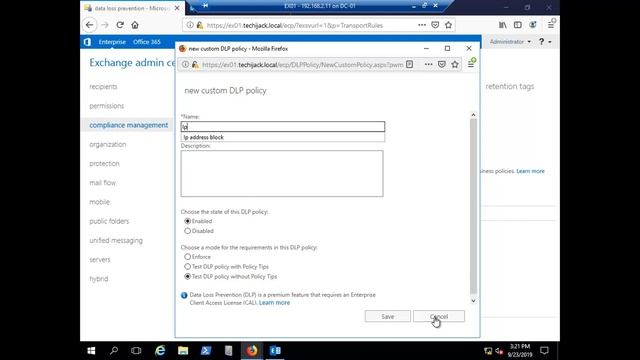The image size is (640, 360).
Task: Go to organization in left navigation
Action: [x=108, y=144]
